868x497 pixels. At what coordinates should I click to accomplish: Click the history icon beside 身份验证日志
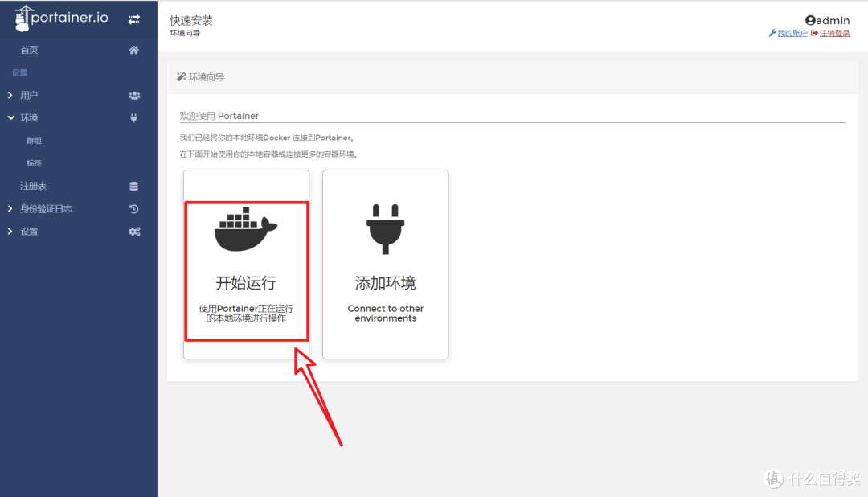[x=134, y=207]
